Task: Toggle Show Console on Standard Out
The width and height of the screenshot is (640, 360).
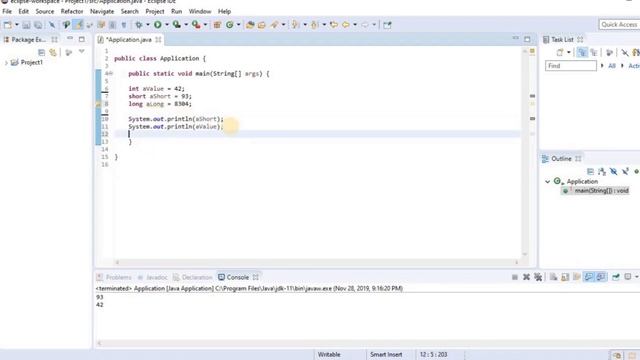Action: point(589,277)
